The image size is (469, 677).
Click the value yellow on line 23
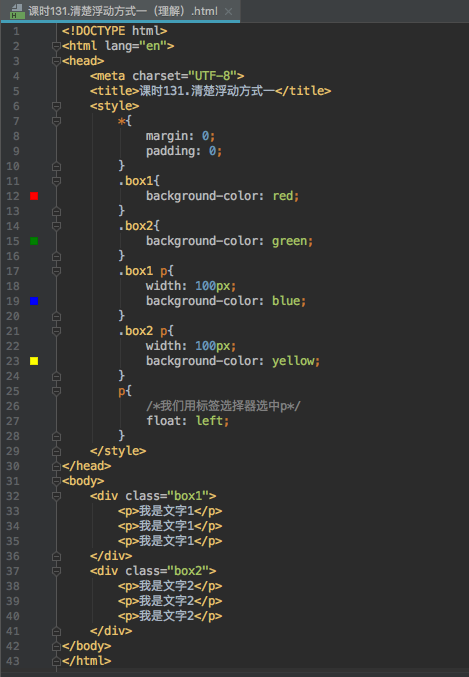[293, 361]
